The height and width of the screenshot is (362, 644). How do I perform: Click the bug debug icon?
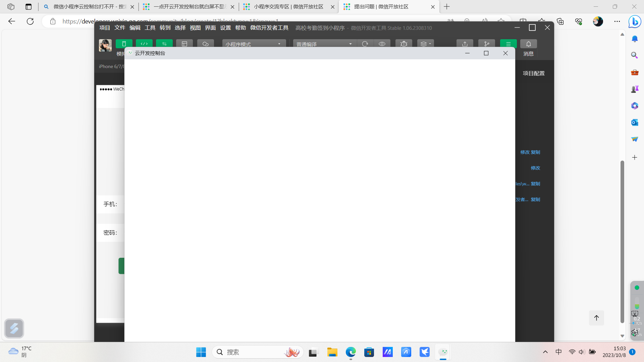tap(404, 44)
